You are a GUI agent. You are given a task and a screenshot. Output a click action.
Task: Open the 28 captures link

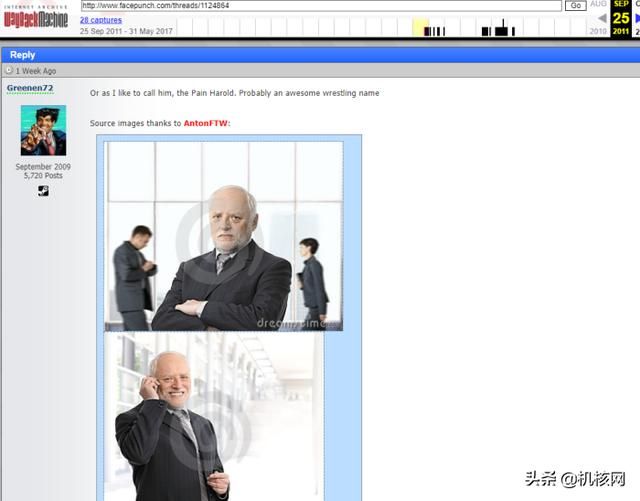(101, 20)
